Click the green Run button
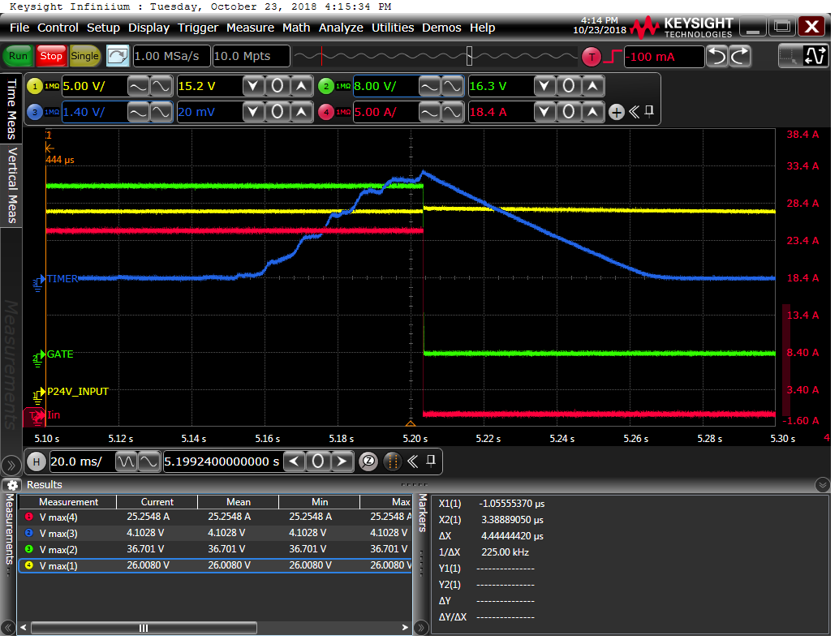This screenshot has width=839, height=644. click(18, 56)
